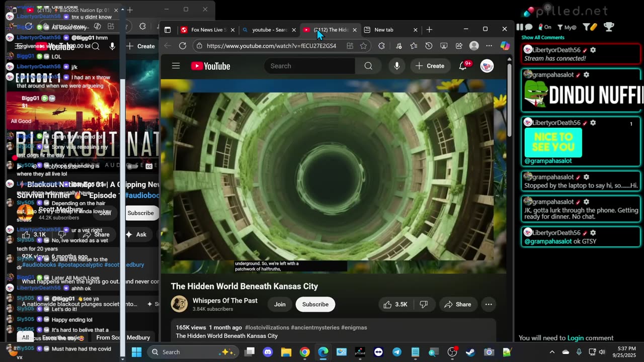Click the Login link in chat
The image size is (644, 362).
[x=576, y=338]
